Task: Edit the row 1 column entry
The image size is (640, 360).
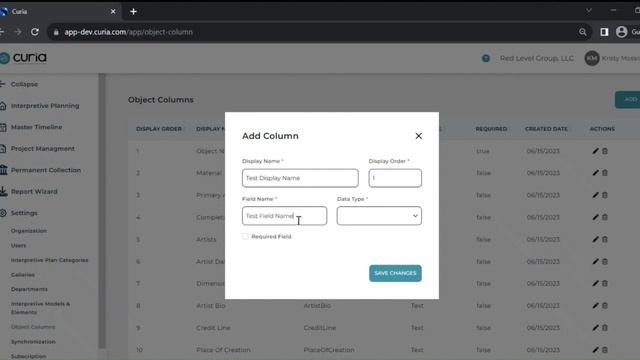Action: click(x=596, y=151)
